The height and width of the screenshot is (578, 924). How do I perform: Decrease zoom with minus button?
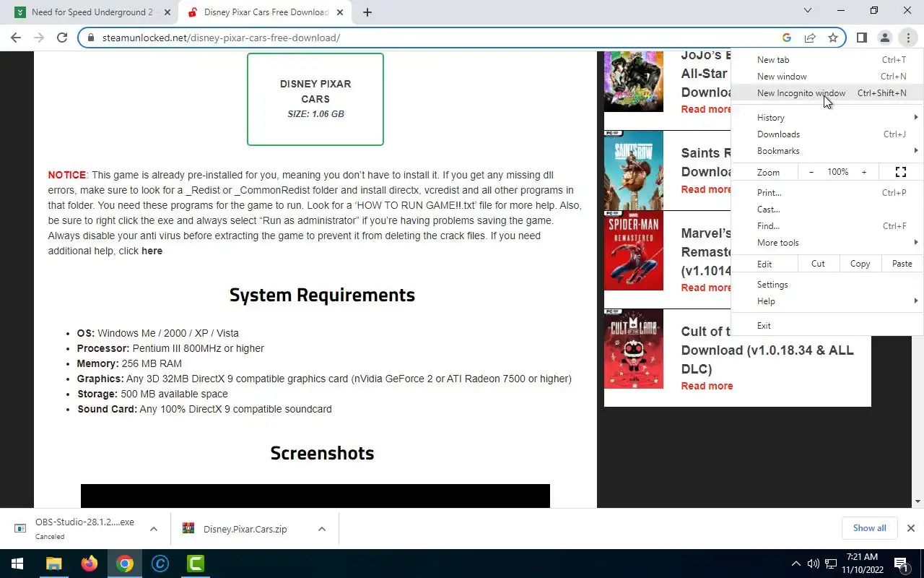click(x=811, y=172)
